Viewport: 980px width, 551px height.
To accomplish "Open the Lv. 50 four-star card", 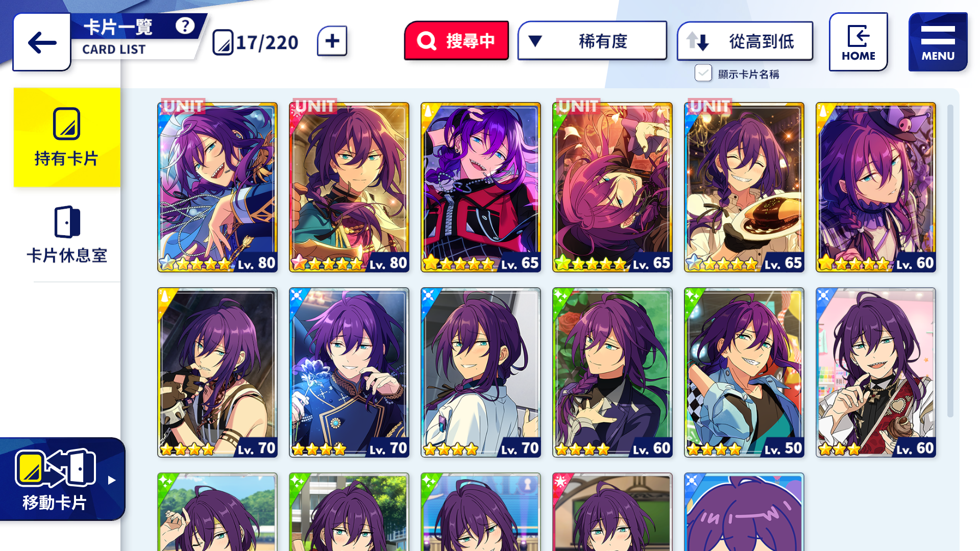I will click(744, 372).
